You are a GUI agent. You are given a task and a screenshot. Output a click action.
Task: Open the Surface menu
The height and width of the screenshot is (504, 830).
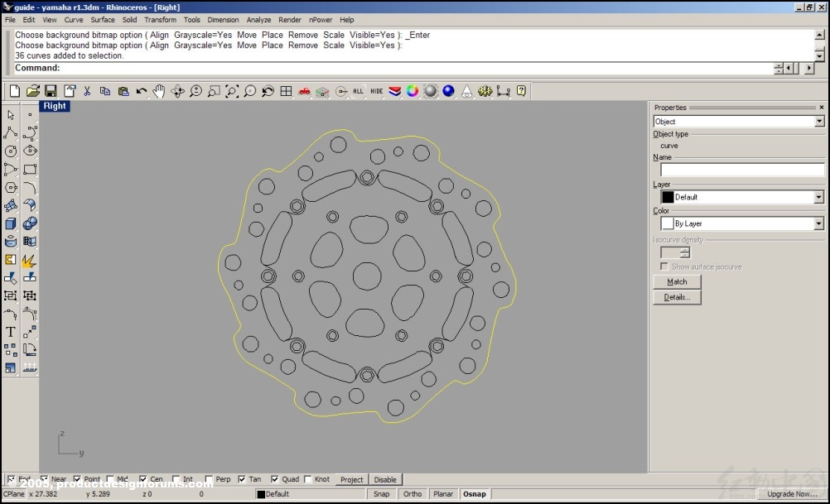click(103, 20)
